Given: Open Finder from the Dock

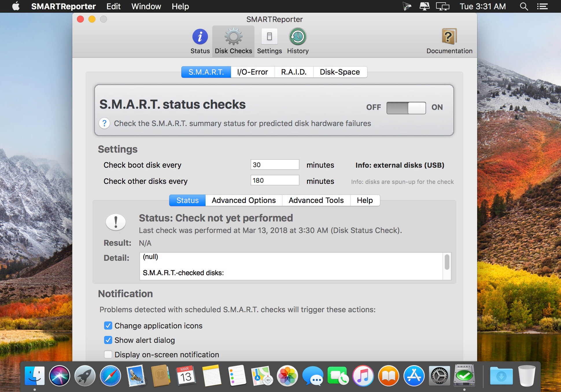Looking at the screenshot, I should (x=35, y=376).
